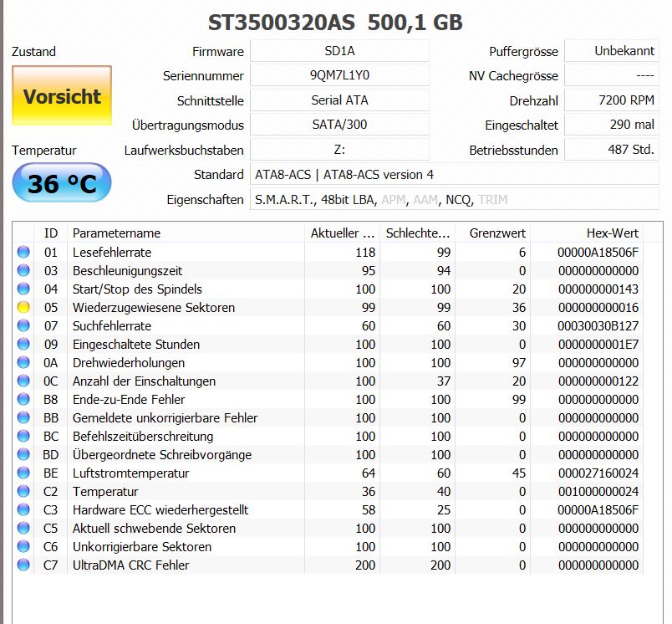Click the Schnittstelle field Serial ATA
The image size is (672, 624).
[x=339, y=100]
